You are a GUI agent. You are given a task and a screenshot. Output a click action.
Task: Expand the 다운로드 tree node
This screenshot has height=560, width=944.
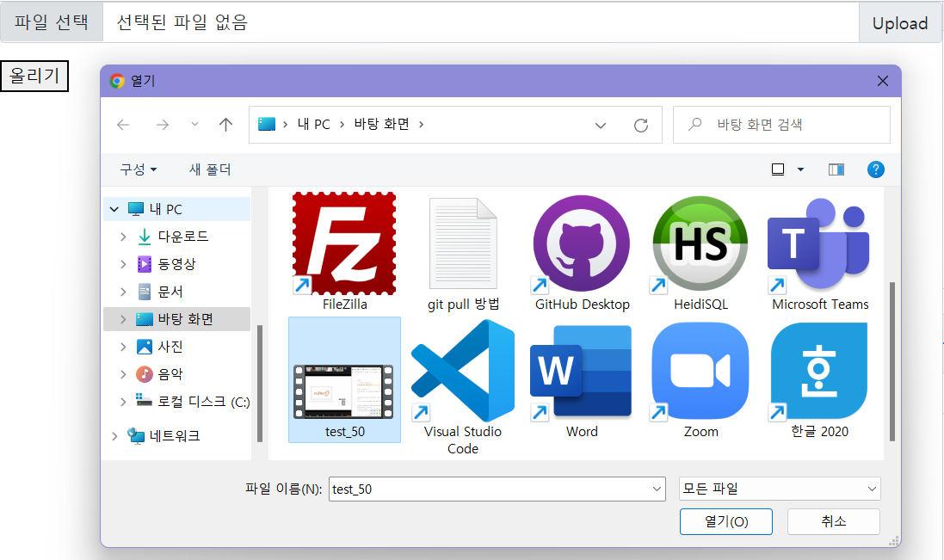[x=123, y=237]
